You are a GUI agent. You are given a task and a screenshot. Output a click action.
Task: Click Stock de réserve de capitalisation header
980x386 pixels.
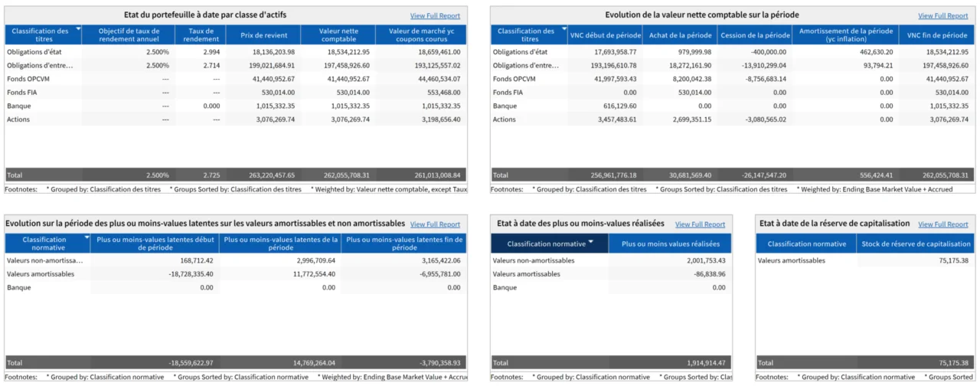point(914,244)
